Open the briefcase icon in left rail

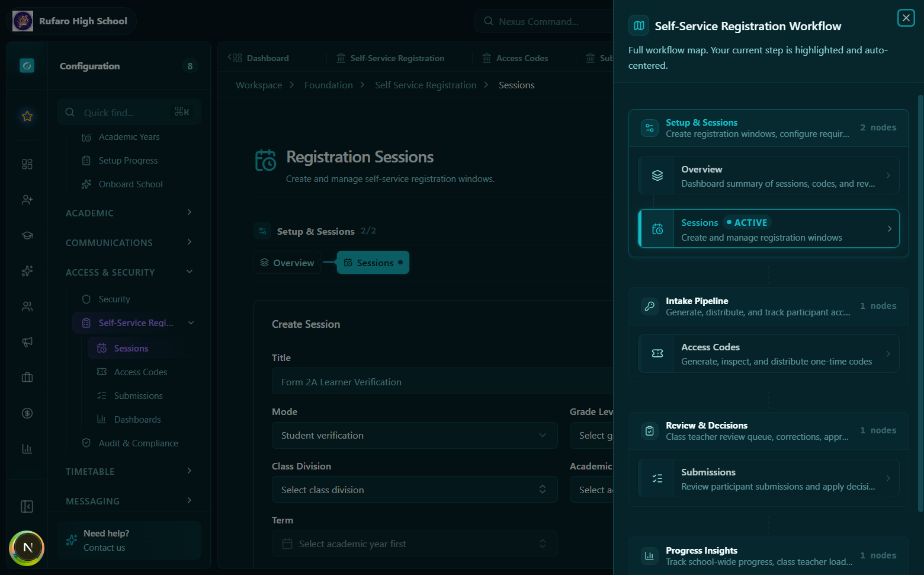(27, 378)
